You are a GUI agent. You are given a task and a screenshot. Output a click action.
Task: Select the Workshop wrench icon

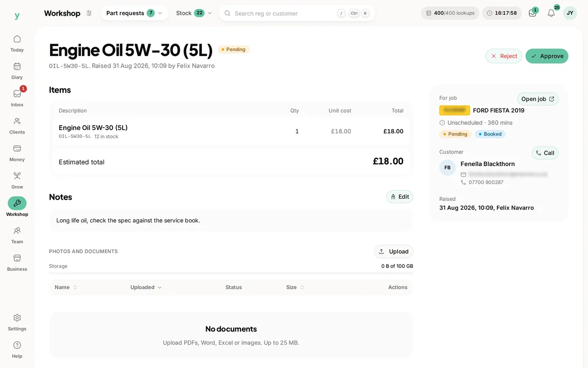(x=17, y=203)
